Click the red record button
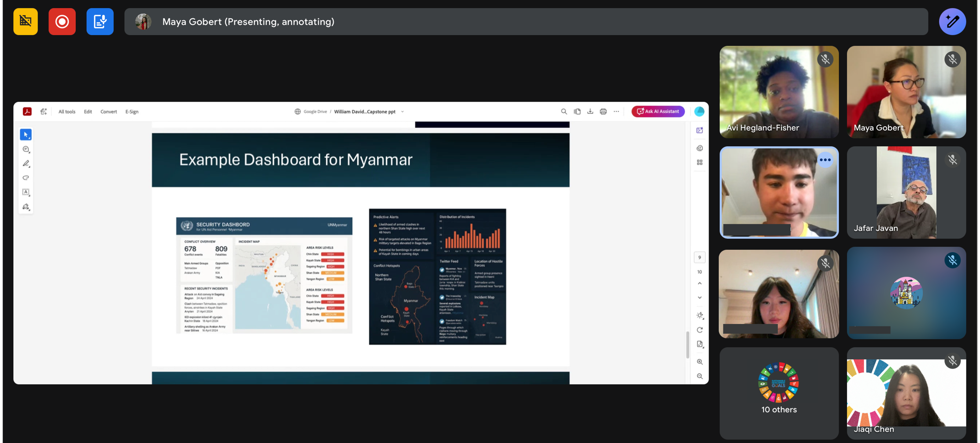Screen dimensions: 980x443 (x=62, y=22)
